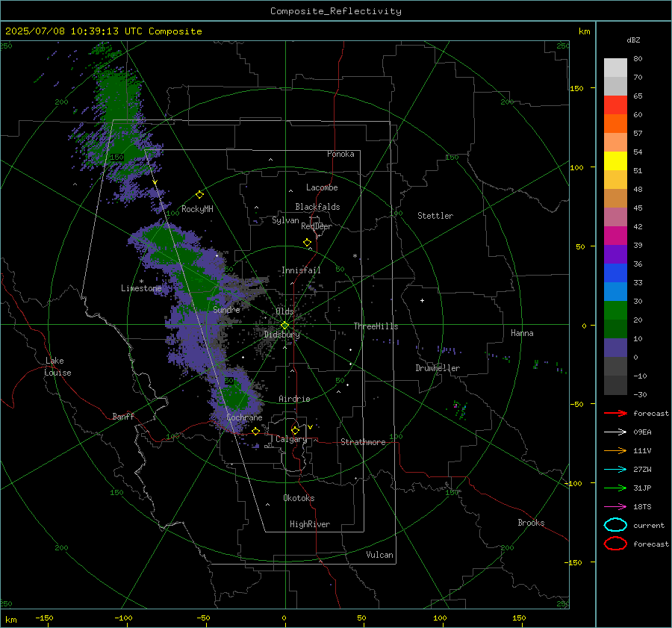Select the orange 60-57 dBZ swatch
The width and height of the screenshot is (672, 628).
[615, 123]
